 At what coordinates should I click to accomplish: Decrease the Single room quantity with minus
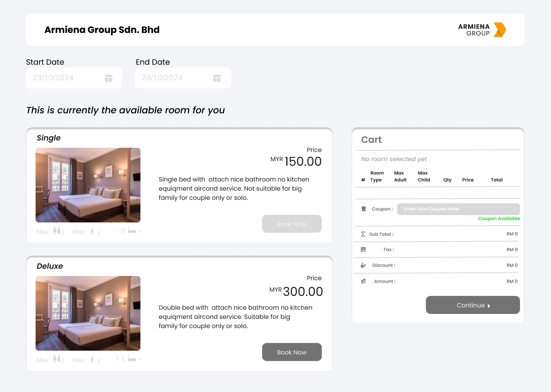tap(118, 231)
